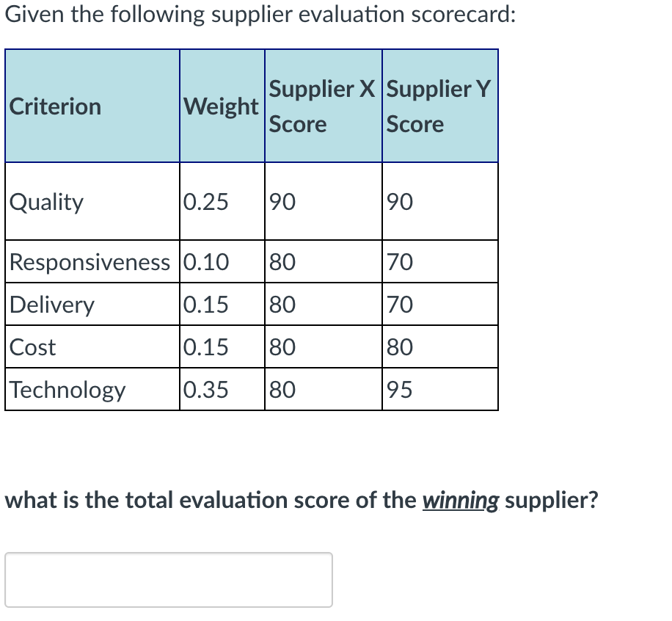
Task: Select the Criterion column header
Action: tap(54, 106)
